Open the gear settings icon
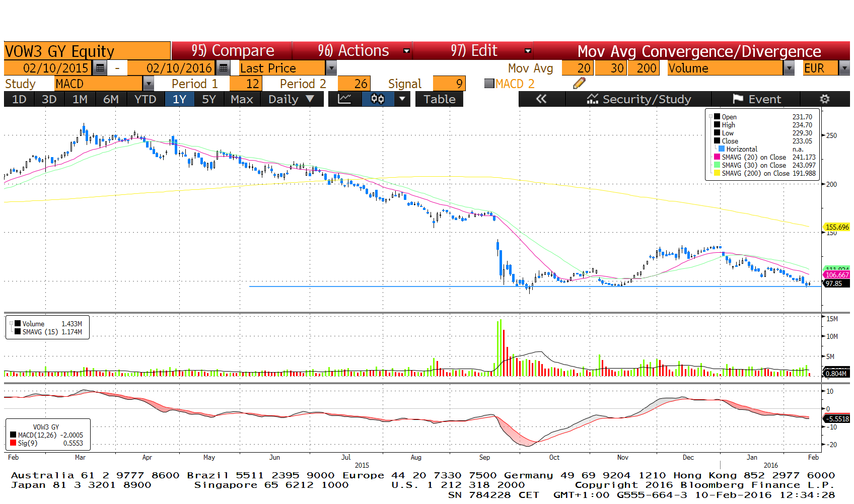This screenshot has height=504, width=854. click(x=825, y=99)
